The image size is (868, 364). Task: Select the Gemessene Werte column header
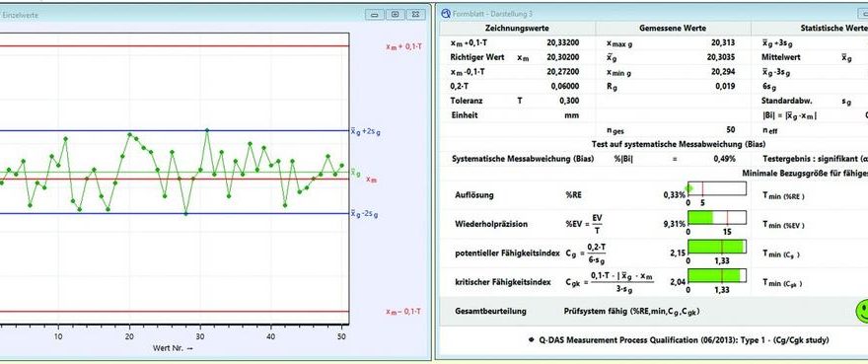(673, 29)
